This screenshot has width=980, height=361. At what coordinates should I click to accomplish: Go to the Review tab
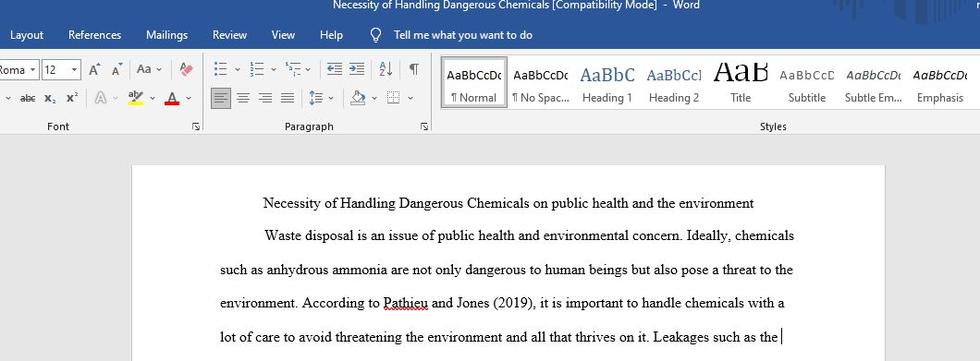pyautogui.click(x=229, y=35)
